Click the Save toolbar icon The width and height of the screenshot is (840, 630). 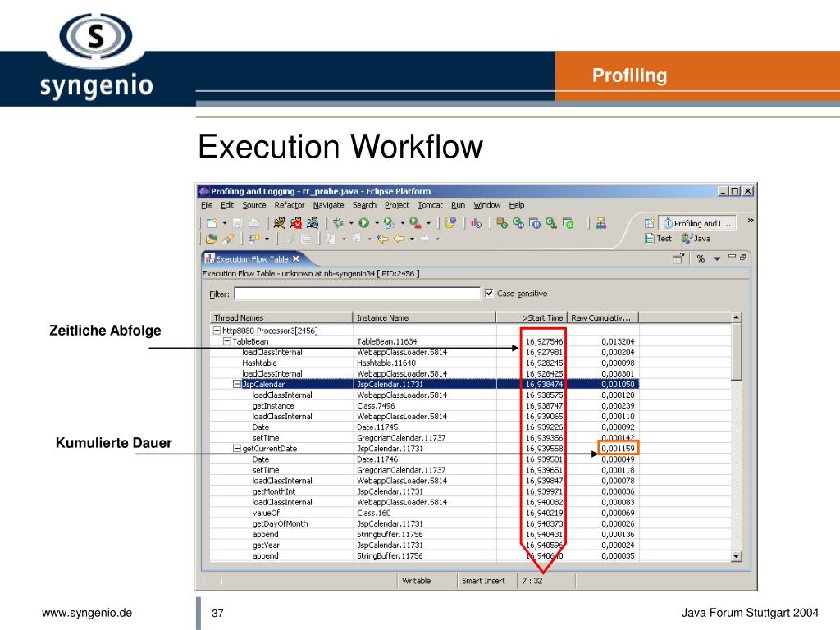click(238, 223)
